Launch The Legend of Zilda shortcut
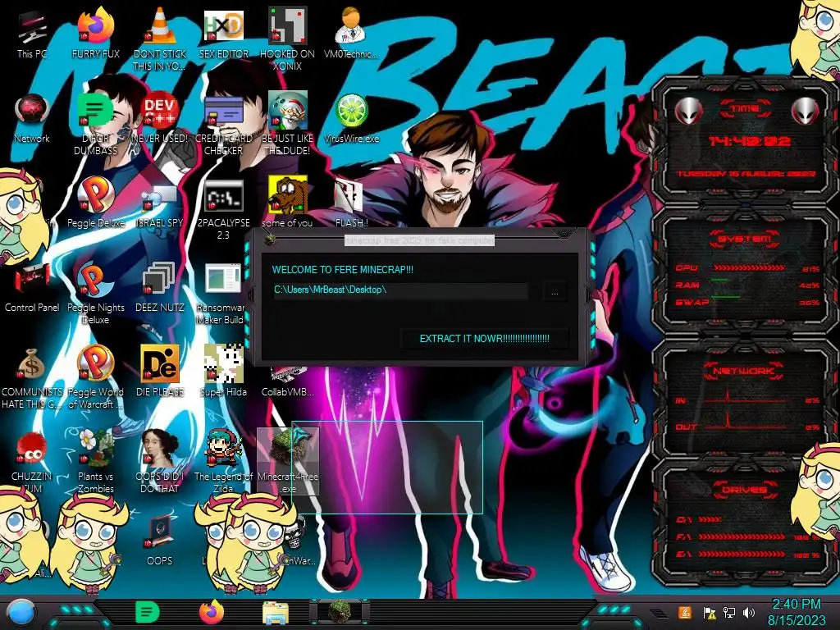The image size is (840, 630). coord(223,462)
